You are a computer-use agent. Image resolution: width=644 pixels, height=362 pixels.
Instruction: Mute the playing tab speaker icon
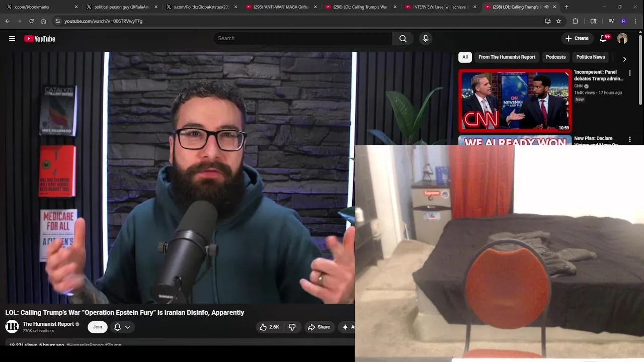[546, 7]
